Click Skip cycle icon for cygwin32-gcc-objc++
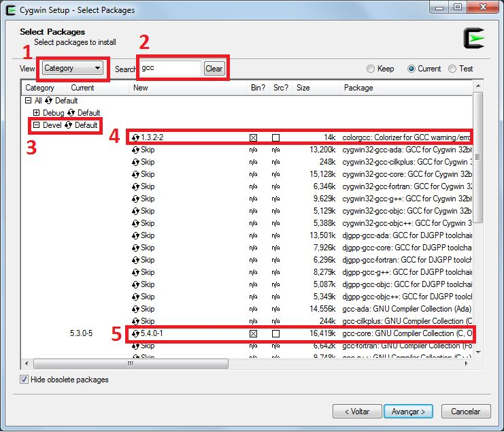This screenshot has height=432, width=504. [x=135, y=223]
